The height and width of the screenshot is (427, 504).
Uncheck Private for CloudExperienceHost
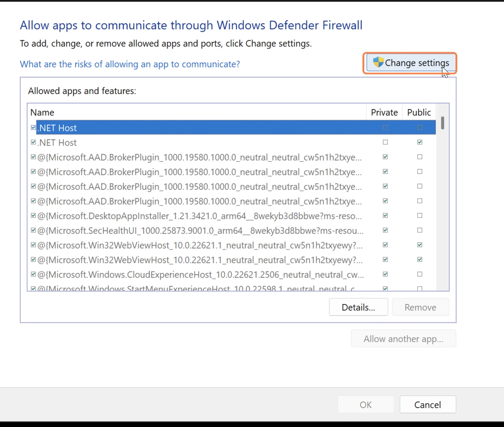(385, 274)
